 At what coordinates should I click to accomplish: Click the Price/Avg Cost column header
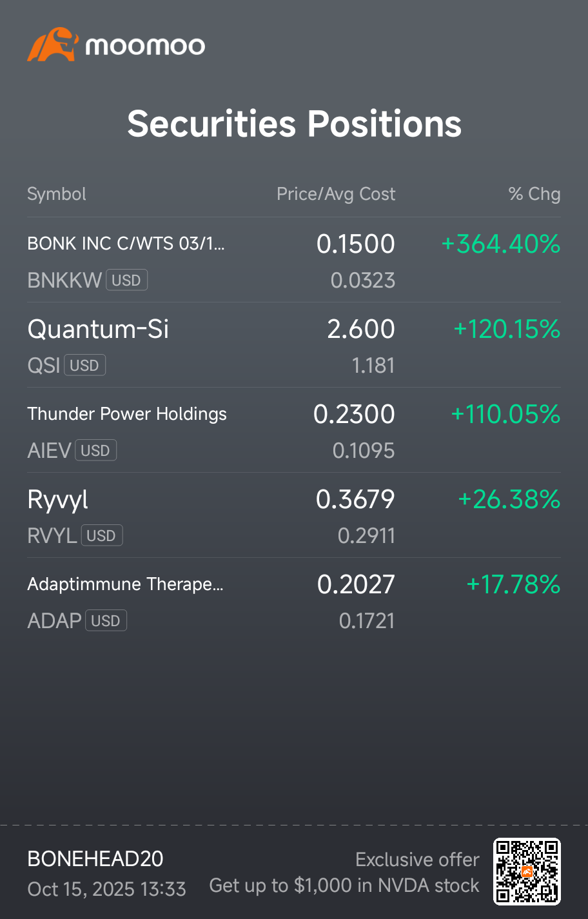coord(336,194)
